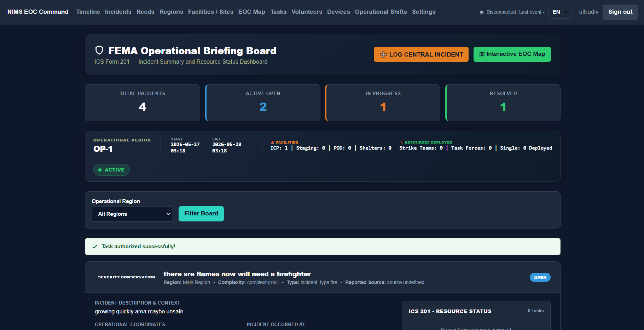
Task: Click the SEVERITY.CONSERVATION label
Action: (127, 277)
